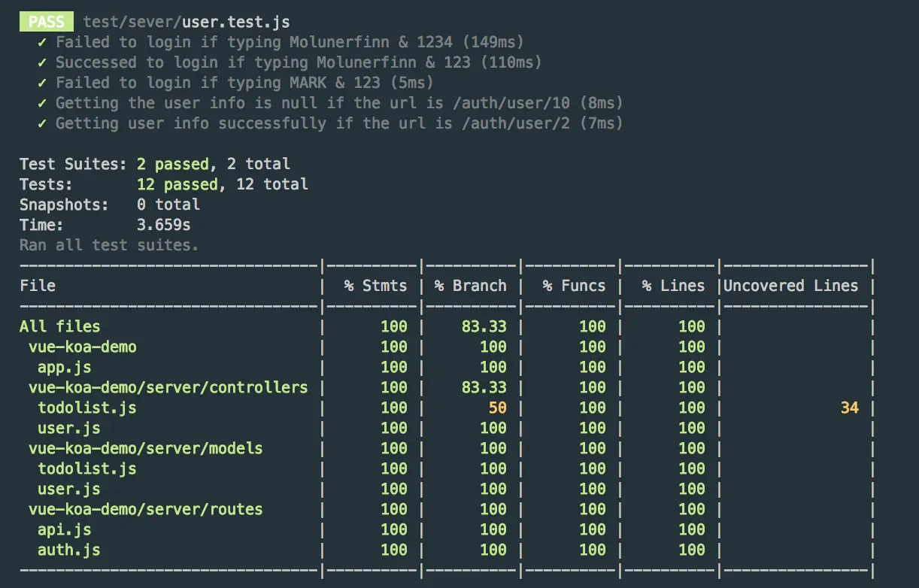Click checkmark beside /auth/user/2 test
The width and height of the screenshot is (919, 588).
click(42, 123)
